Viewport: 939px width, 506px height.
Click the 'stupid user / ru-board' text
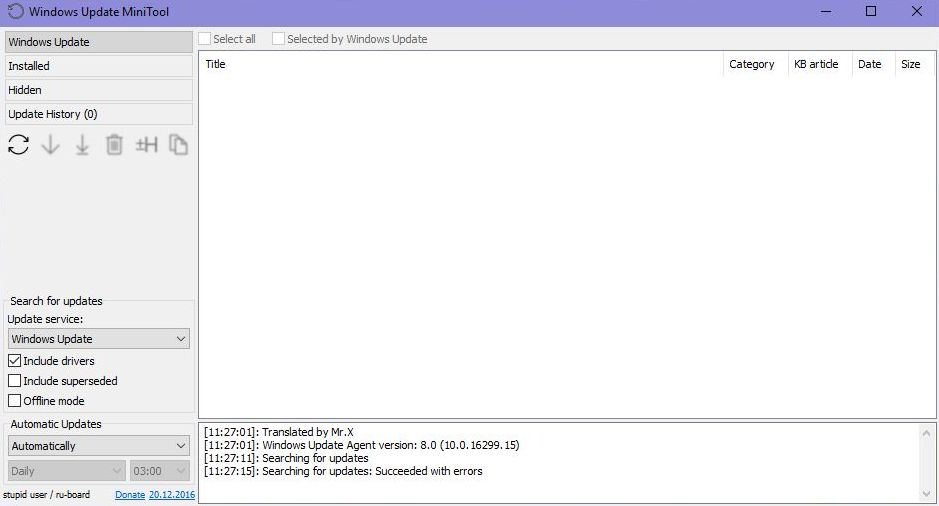pyautogui.click(x=47, y=495)
